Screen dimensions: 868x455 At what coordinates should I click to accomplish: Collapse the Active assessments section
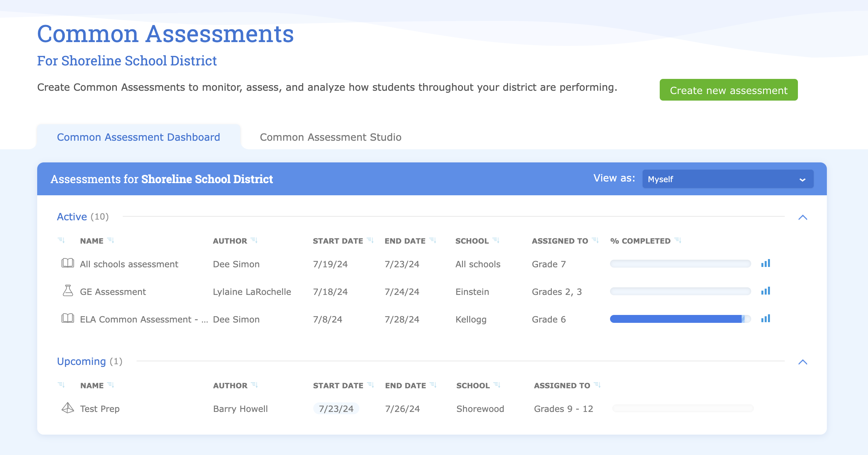click(803, 217)
